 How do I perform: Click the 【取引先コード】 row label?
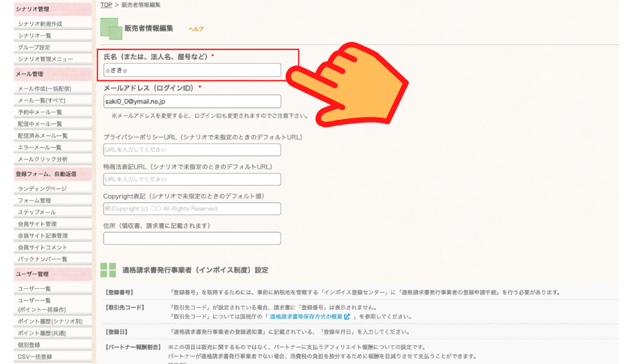pyautogui.click(x=125, y=308)
